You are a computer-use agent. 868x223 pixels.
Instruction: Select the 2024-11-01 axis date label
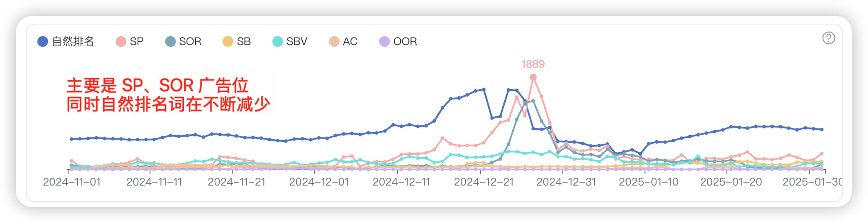72,182
